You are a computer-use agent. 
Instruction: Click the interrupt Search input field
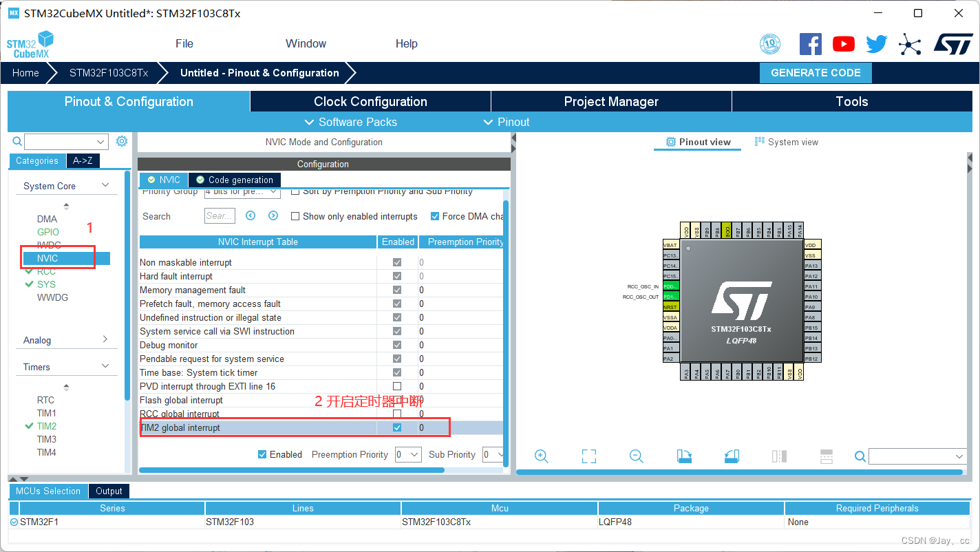pyautogui.click(x=220, y=215)
